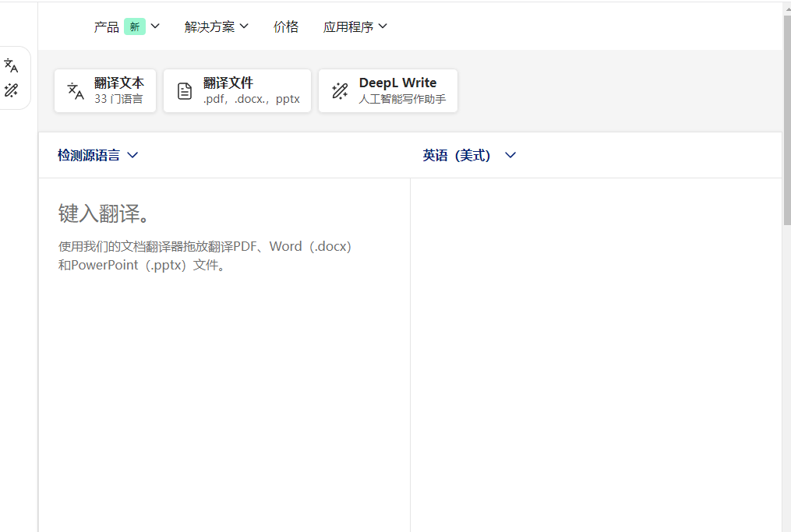Image resolution: width=791 pixels, height=532 pixels.
Task: Expand the chevron next to 应用程序
Action: click(x=383, y=26)
